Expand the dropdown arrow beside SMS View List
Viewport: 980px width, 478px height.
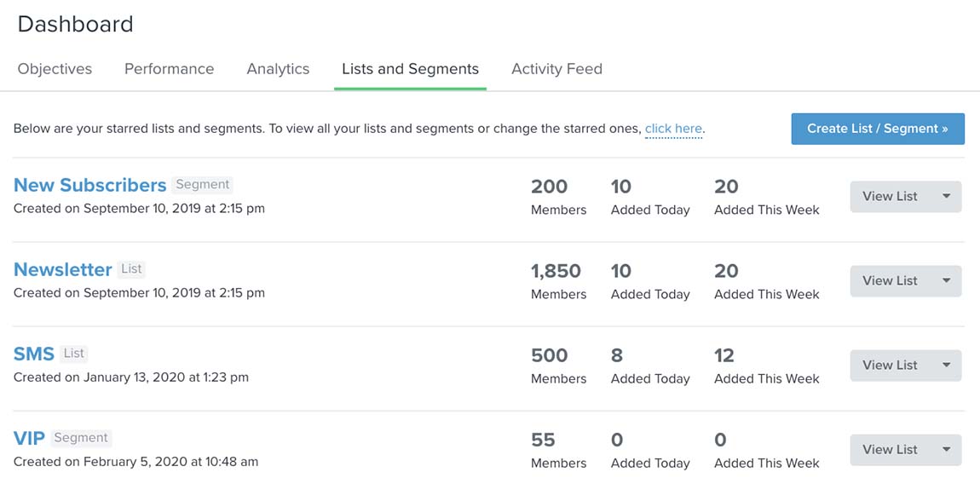[x=946, y=366]
